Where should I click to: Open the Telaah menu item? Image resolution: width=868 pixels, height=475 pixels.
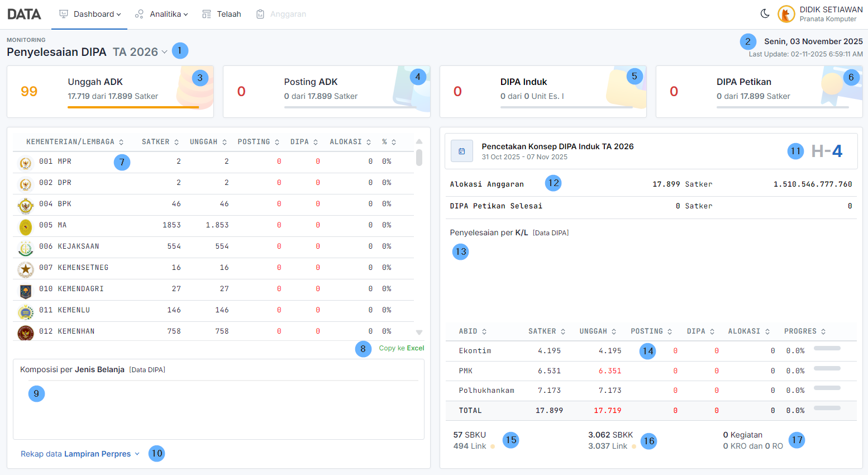click(222, 14)
